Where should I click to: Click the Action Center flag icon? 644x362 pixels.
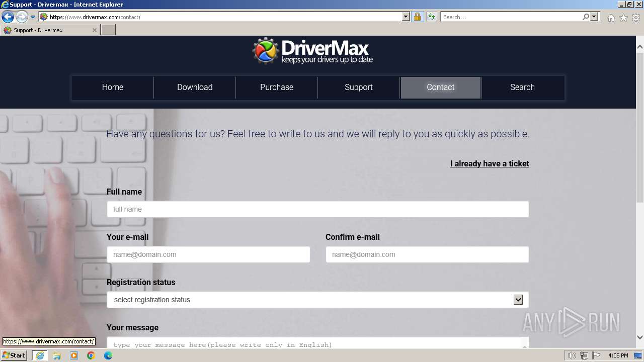click(596, 355)
